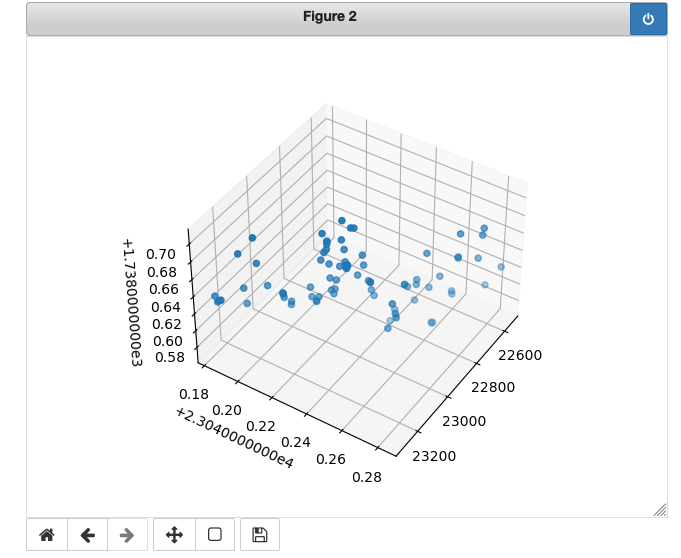Click axis tick label 0.26
Viewport: 681px width, 558px height.
tap(331, 459)
